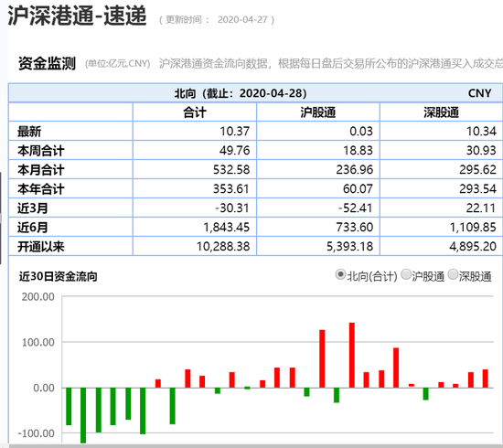Screen dimensions: 503x448
Task: Click the lowest green bar in chart
Action: click(83, 415)
